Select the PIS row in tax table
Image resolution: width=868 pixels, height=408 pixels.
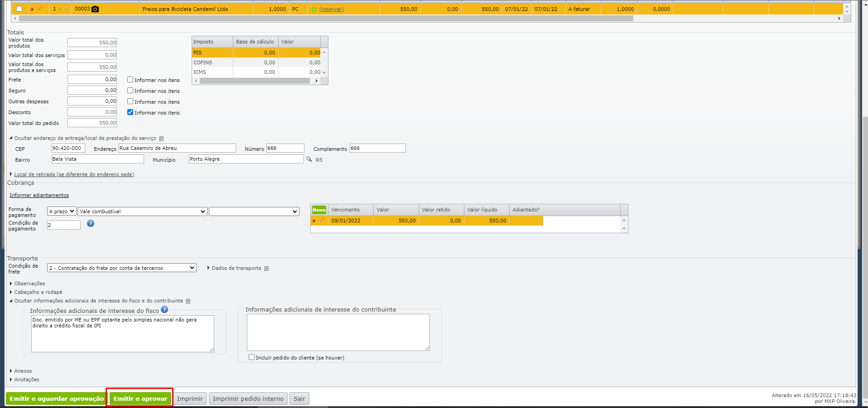[x=256, y=53]
